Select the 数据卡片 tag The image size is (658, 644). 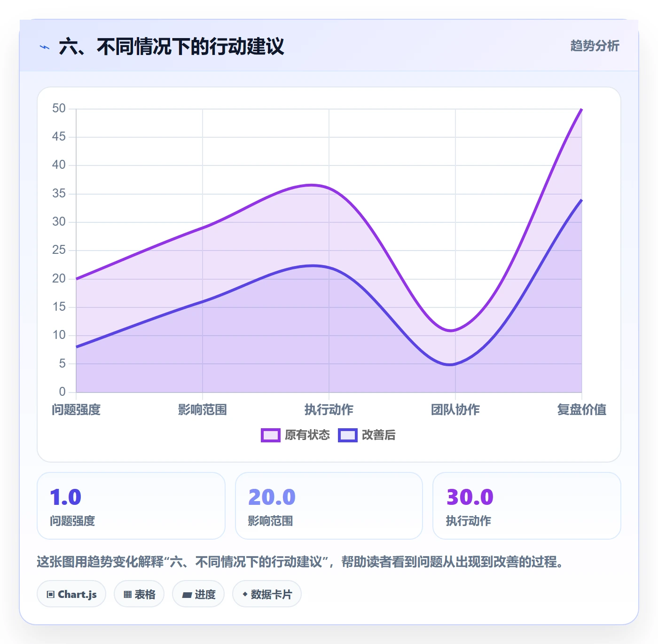[x=267, y=594]
